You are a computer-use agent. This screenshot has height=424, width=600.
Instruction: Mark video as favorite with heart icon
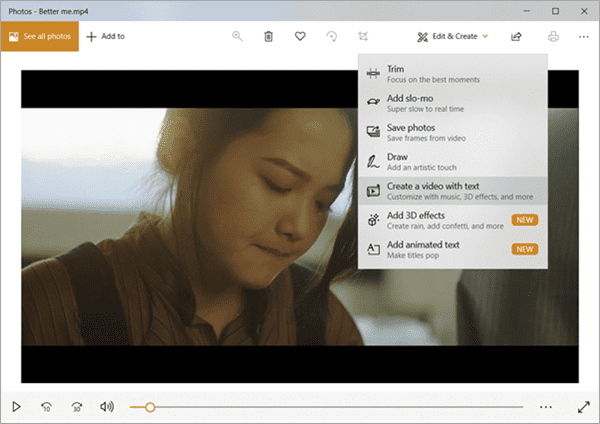click(300, 36)
